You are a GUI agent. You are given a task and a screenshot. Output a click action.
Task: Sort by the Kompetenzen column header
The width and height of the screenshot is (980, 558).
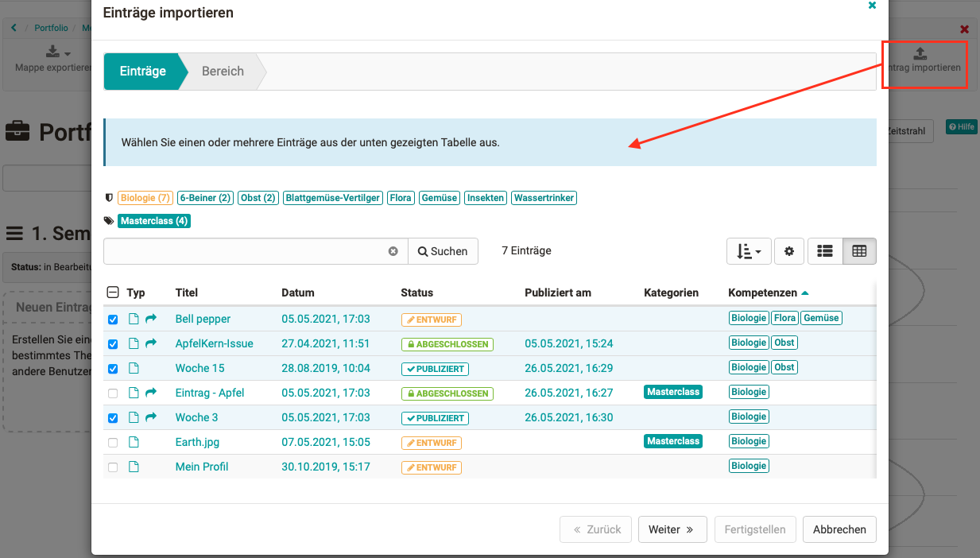tap(763, 293)
